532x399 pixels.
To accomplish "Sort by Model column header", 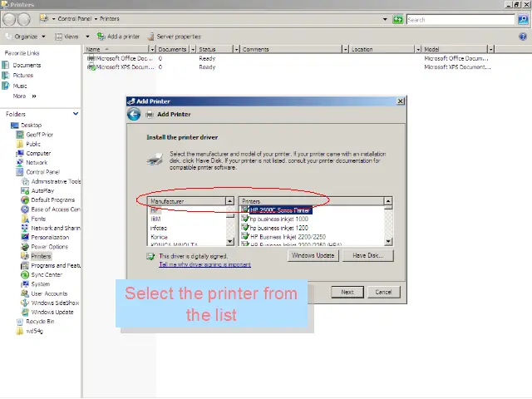I will pos(455,50).
